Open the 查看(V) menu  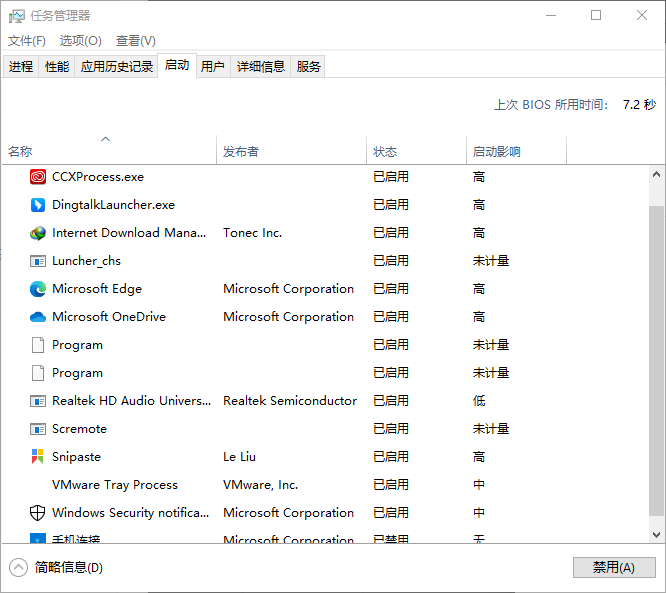tap(136, 41)
